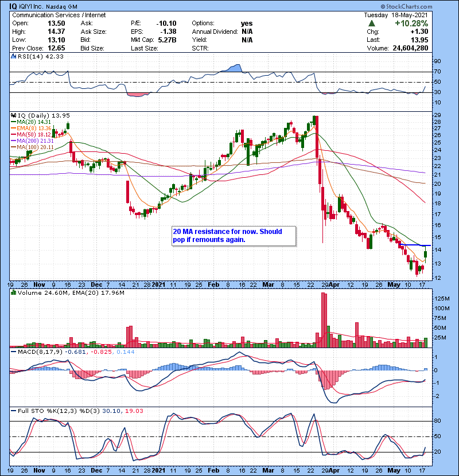Click the Apr label on the price chart date axis
This screenshot has width=459, height=476.
[334, 285]
